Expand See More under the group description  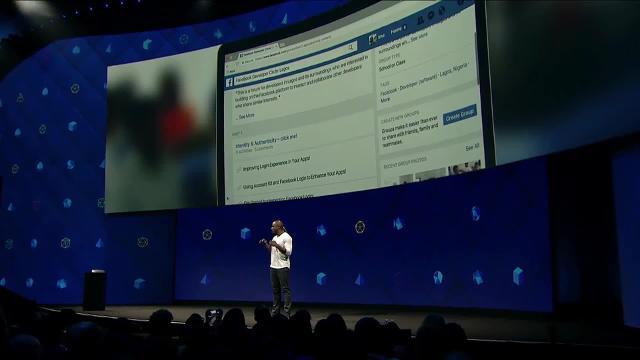[x=246, y=116]
